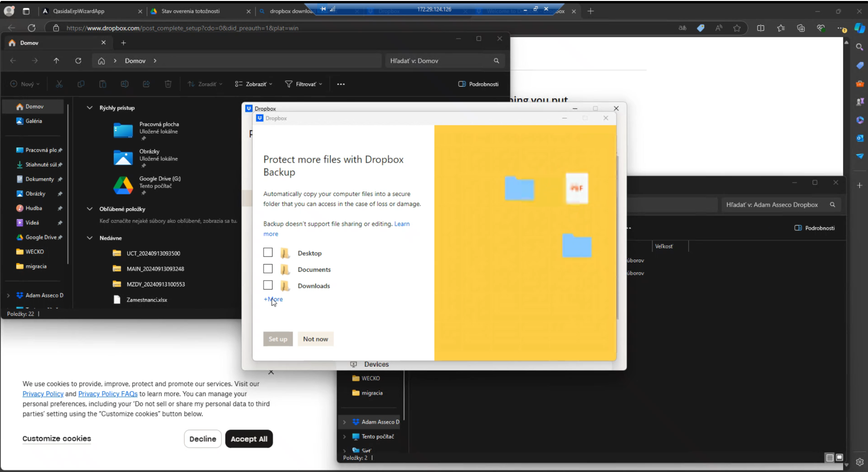Refresh the Domov Explorer window
The width and height of the screenshot is (868, 472).
(x=78, y=61)
